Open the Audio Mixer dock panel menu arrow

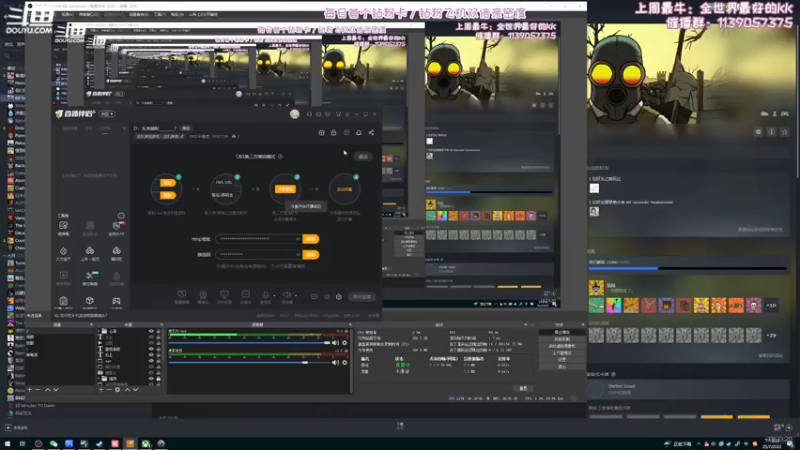click(x=350, y=324)
